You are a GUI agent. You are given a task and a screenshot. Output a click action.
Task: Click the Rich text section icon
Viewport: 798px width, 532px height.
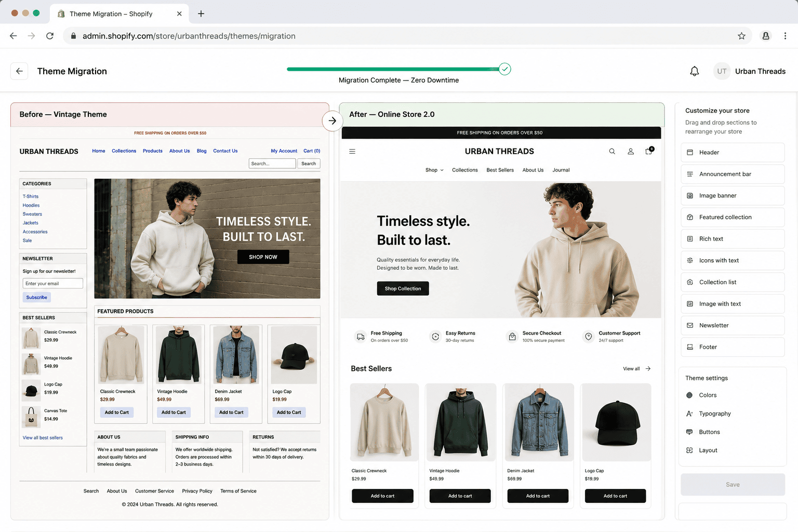click(690, 239)
